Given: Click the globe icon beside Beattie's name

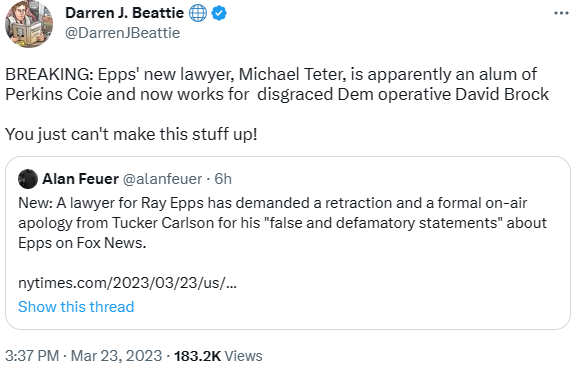Looking at the screenshot, I should (x=198, y=13).
